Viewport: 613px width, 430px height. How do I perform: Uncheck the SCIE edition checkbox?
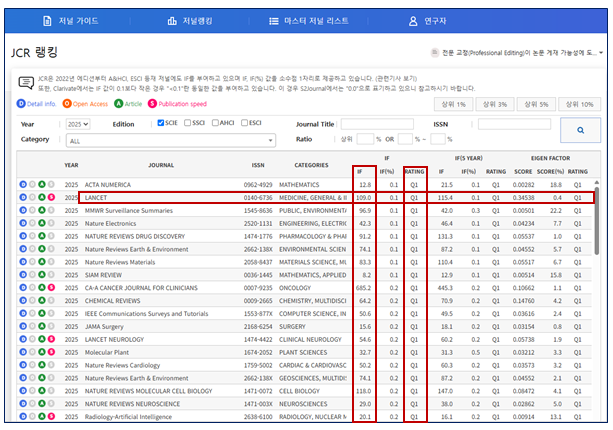161,123
